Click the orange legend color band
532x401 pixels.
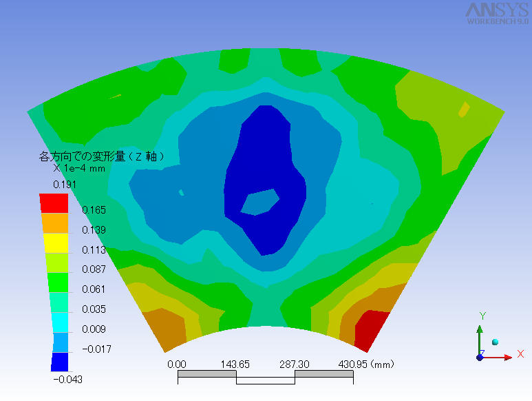(x=55, y=223)
